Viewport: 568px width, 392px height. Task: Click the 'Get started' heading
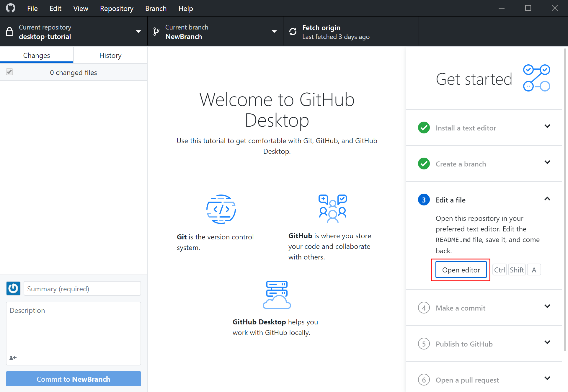click(474, 79)
